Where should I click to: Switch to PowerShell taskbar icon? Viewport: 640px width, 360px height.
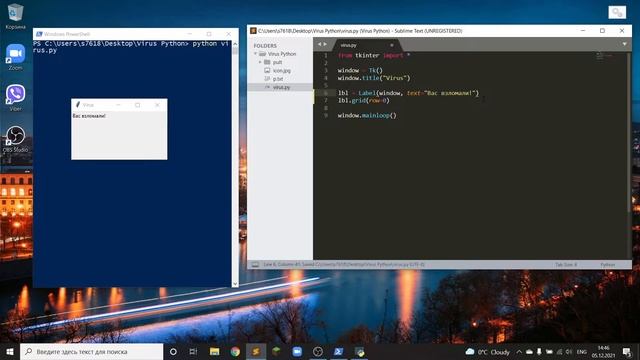(x=338, y=351)
